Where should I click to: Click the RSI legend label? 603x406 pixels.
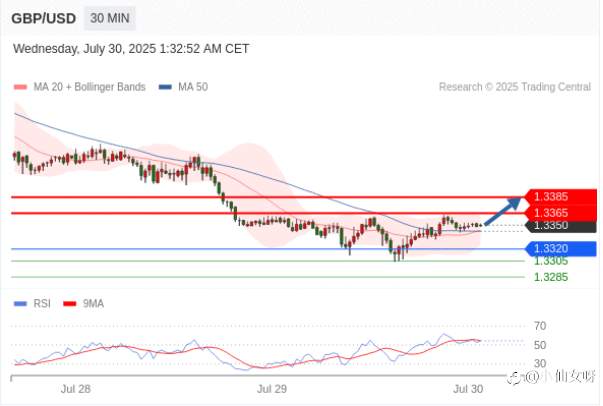point(42,304)
